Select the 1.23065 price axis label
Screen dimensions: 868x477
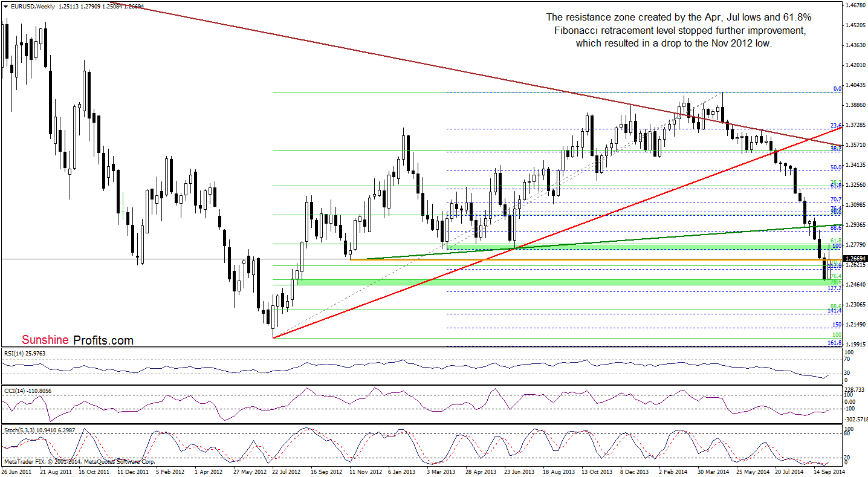[x=855, y=304]
